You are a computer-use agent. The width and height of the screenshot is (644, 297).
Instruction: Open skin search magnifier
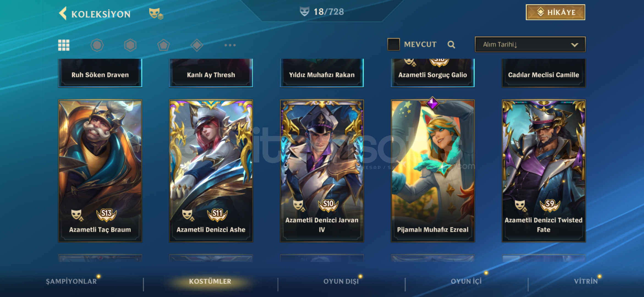tap(451, 45)
